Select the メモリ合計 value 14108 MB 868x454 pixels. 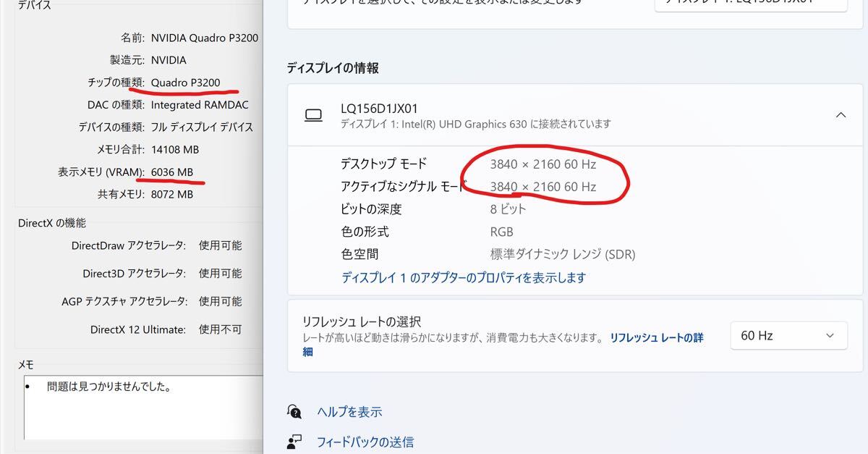174,150
